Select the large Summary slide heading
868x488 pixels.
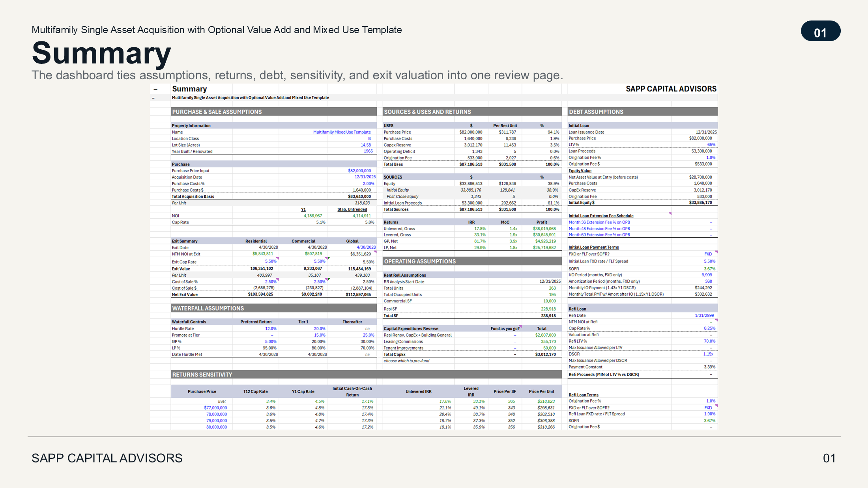pos(101,53)
